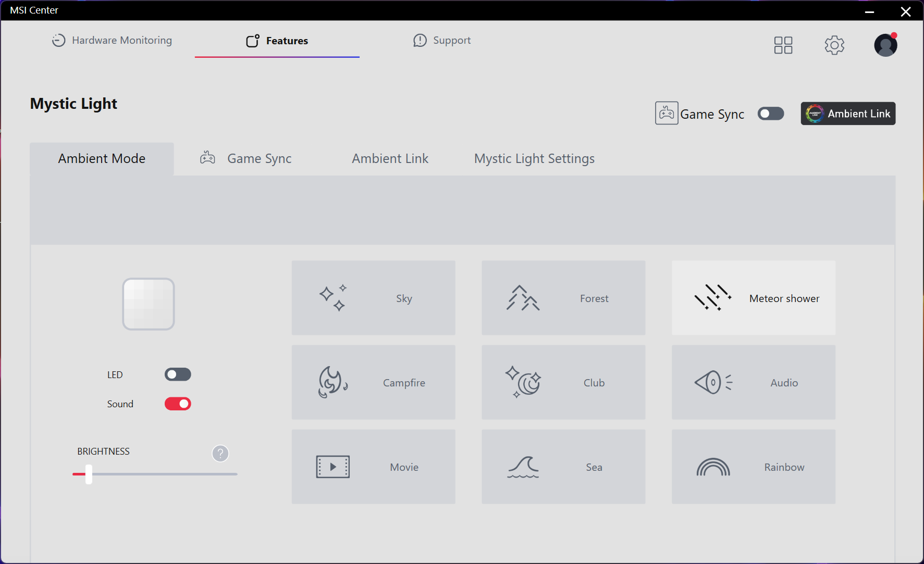Click the Campfire label text
Screen dimensions: 924x564
click(x=404, y=383)
